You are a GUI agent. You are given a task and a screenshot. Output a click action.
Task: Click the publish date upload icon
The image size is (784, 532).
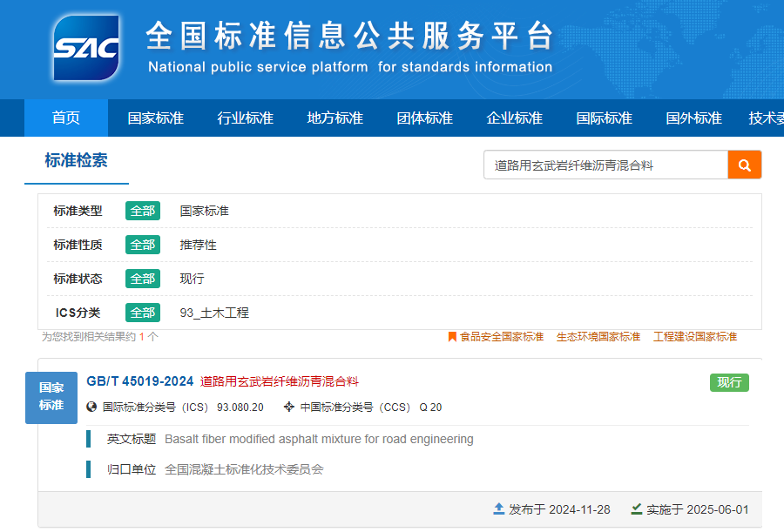pos(499,508)
